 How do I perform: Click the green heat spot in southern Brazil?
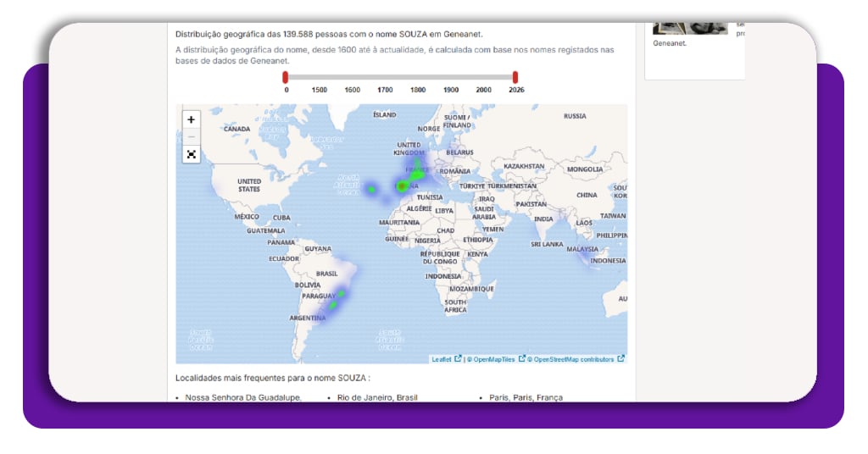pos(332,305)
